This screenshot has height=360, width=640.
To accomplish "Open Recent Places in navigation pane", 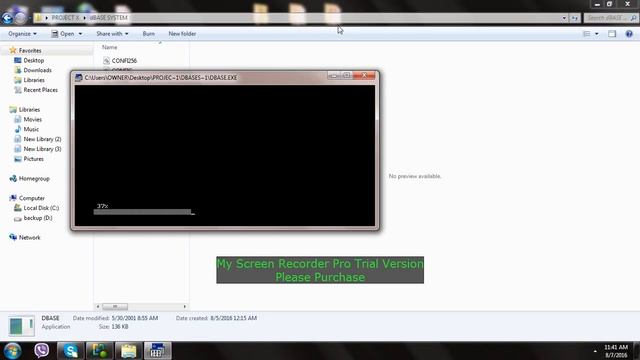I will pos(40,90).
